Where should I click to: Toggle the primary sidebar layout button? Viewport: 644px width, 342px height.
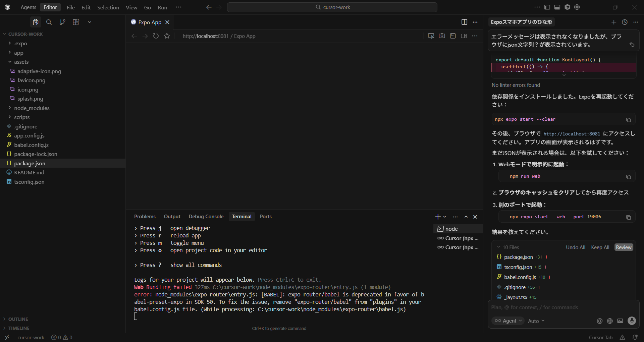(547, 7)
